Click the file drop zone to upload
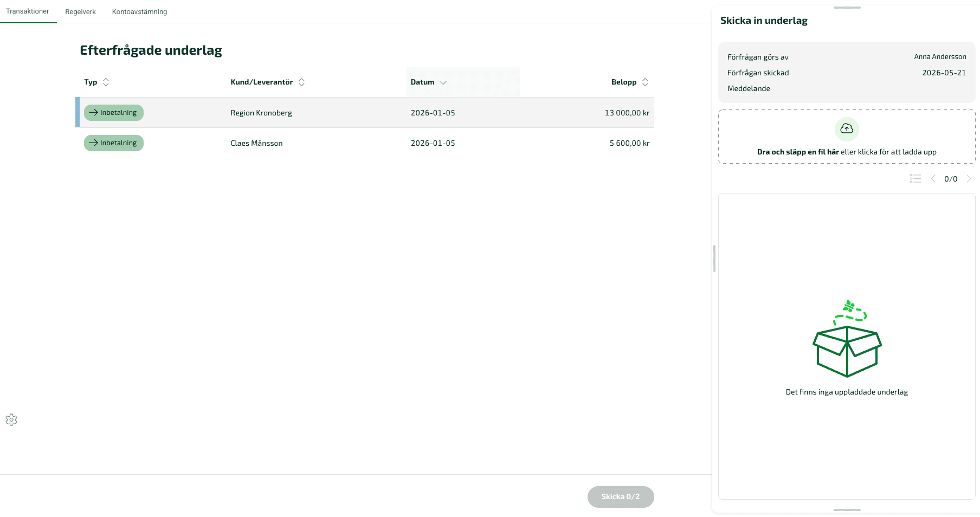 [x=847, y=137]
